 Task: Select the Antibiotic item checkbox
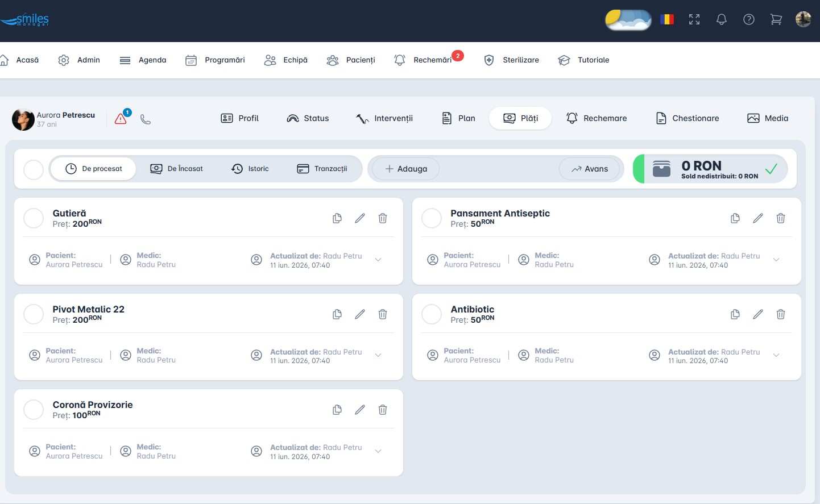432,314
